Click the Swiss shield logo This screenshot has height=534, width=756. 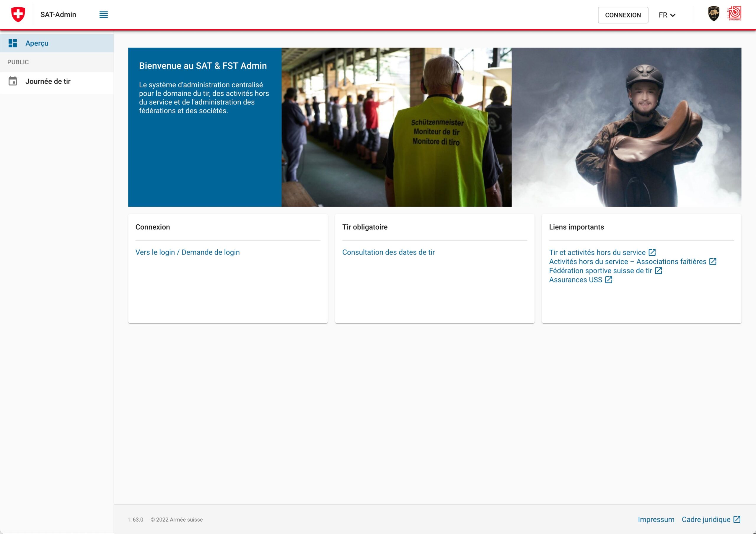[x=18, y=14]
